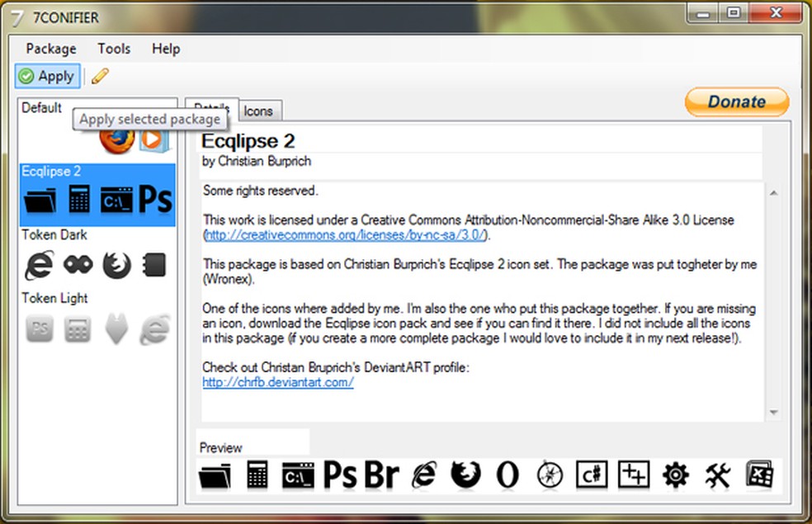This screenshot has width=812, height=524.
Task: Click the media player icon in Default package
Action: coord(153,139)
